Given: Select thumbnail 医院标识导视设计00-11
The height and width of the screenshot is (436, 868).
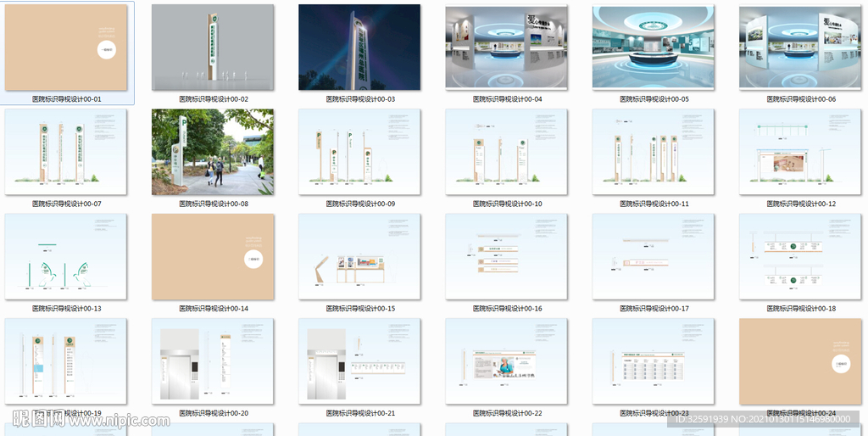Looking at the screenshot, I should pos(653,152).
